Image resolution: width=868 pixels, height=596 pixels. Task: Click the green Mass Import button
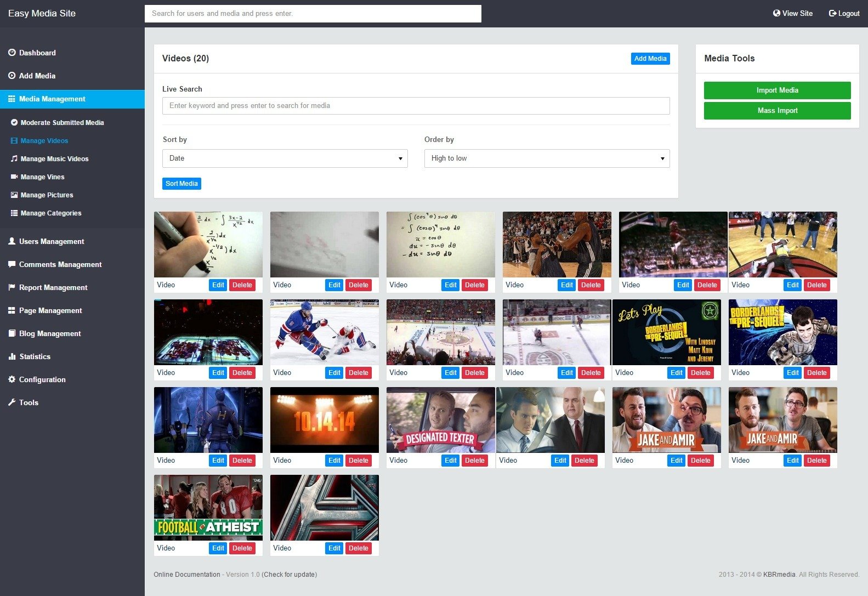pos(777,111)
